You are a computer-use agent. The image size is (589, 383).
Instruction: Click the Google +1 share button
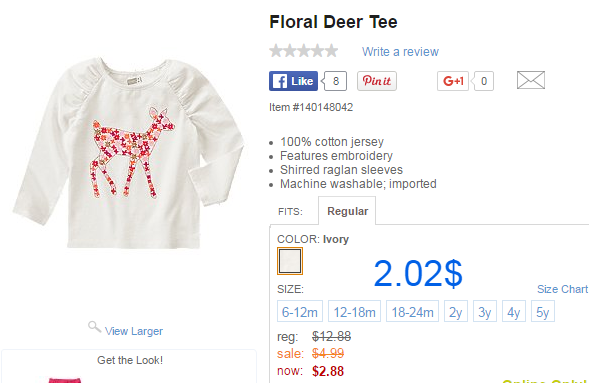453,81
